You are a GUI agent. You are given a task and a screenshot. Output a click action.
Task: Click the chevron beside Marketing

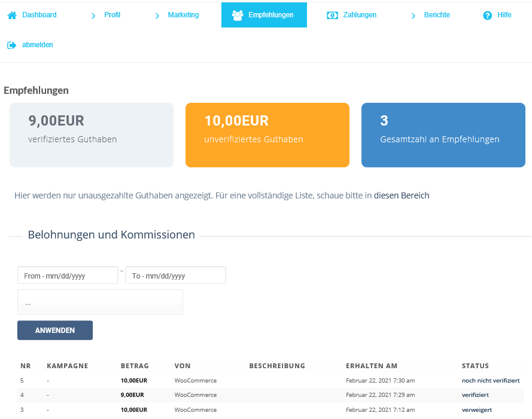[157, 16]
